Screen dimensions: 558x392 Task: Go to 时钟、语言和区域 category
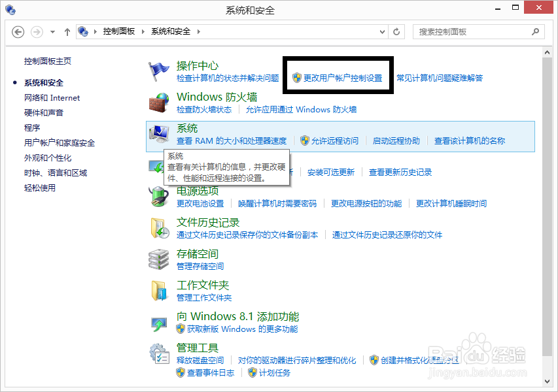(56, 172)
